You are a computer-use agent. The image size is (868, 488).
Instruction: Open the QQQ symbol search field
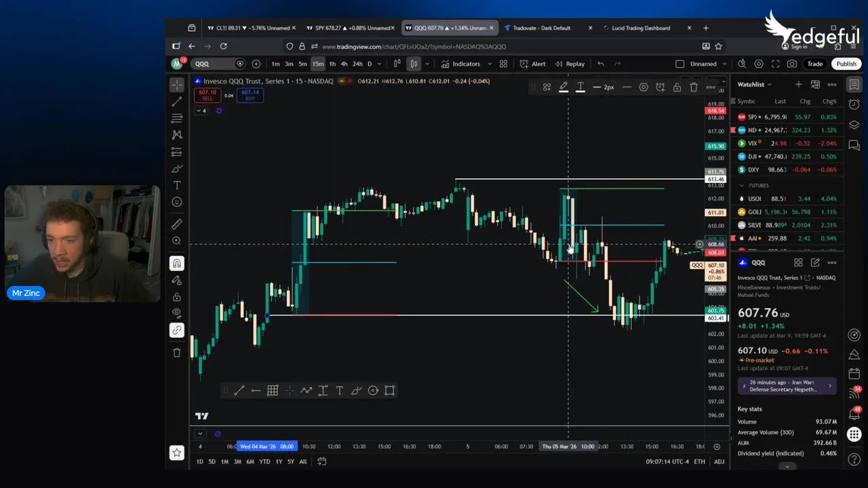point(217,64)
